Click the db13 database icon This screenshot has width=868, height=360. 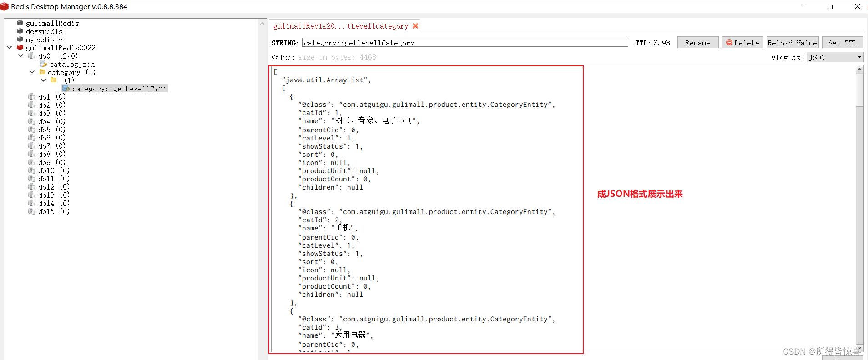pyautogui.click(x=32, y=195)
